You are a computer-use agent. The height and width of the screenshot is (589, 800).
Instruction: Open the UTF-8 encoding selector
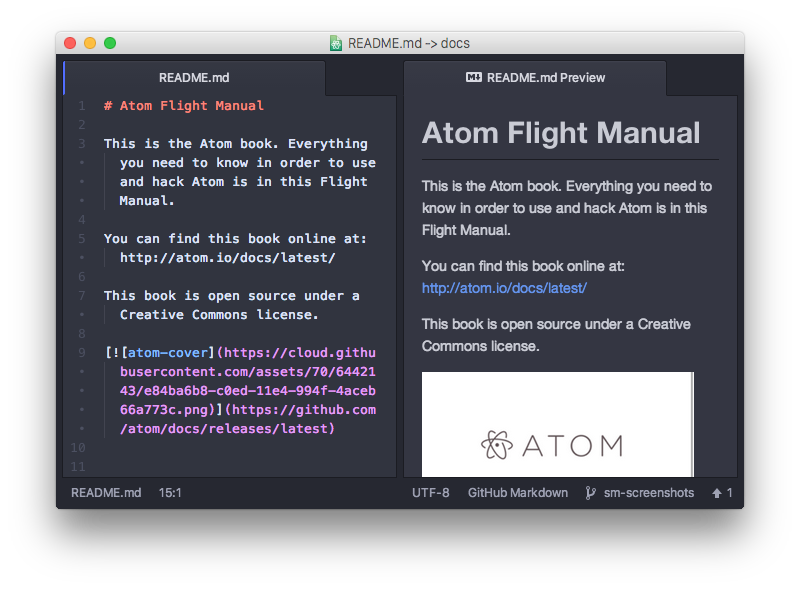431,493
